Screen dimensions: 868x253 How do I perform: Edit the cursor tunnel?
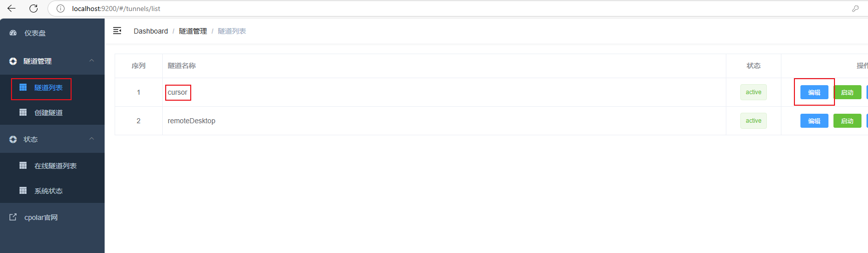[x=814, y=92]
